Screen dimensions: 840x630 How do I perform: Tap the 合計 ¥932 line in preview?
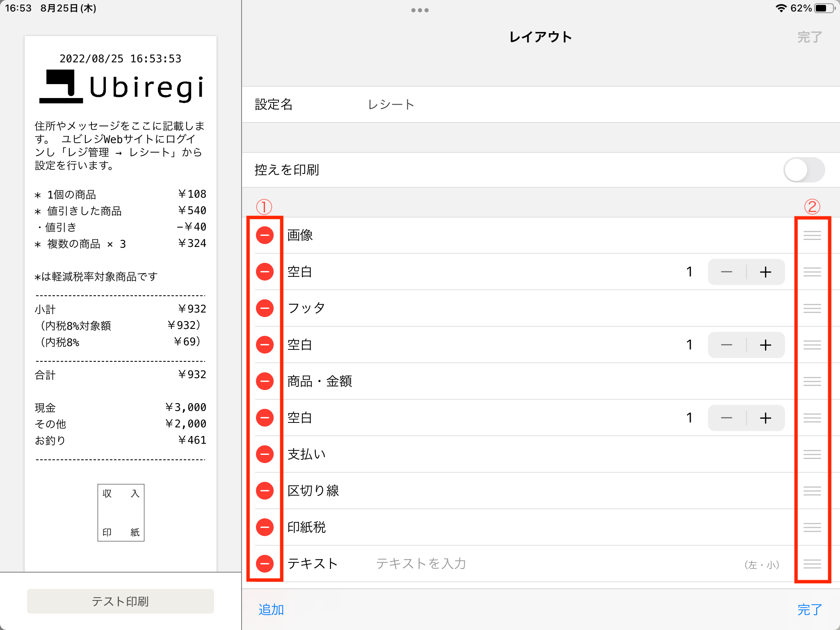click(121, 375)
